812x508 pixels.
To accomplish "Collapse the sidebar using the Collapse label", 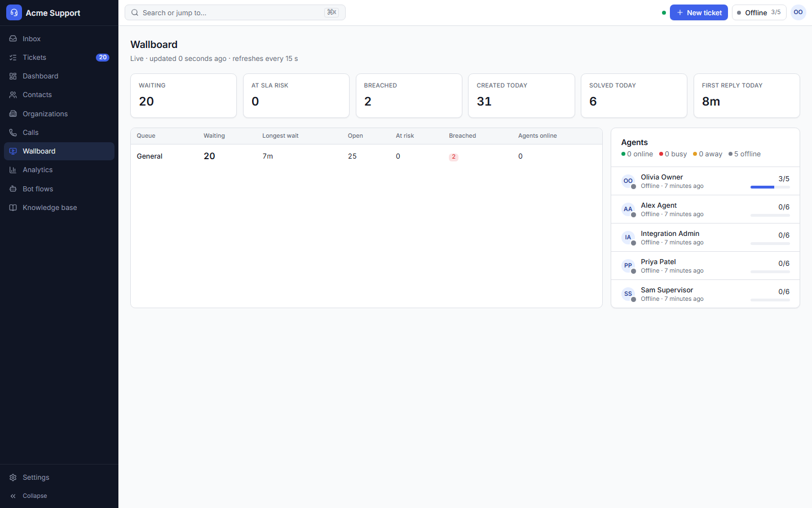I will coord(35,496).
